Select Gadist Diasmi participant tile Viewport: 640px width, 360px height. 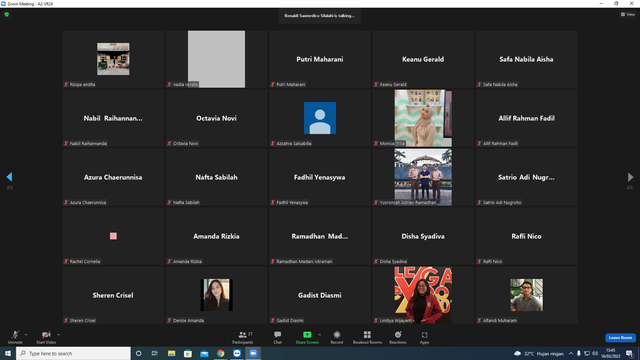pyautogui.click(x=320, y=295)
